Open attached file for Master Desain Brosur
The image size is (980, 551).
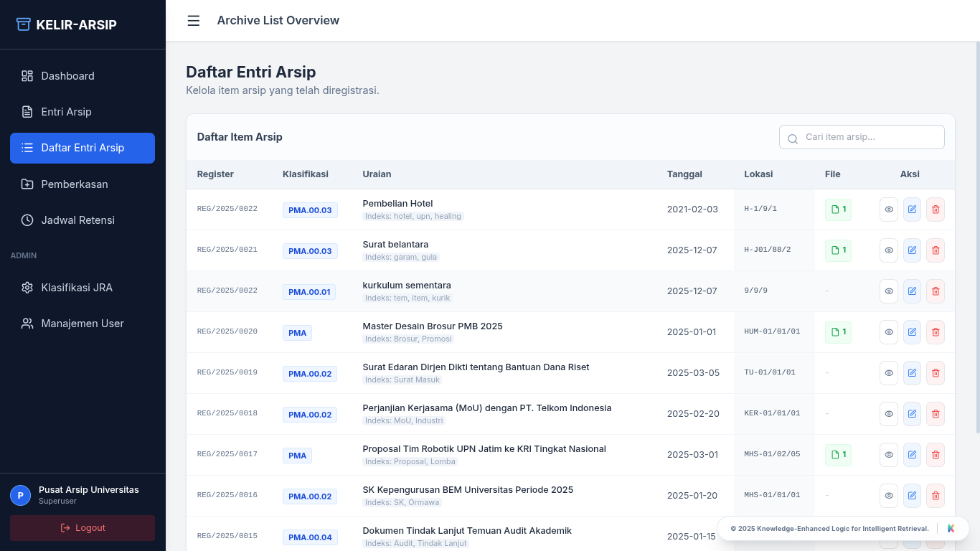(838, 332)
